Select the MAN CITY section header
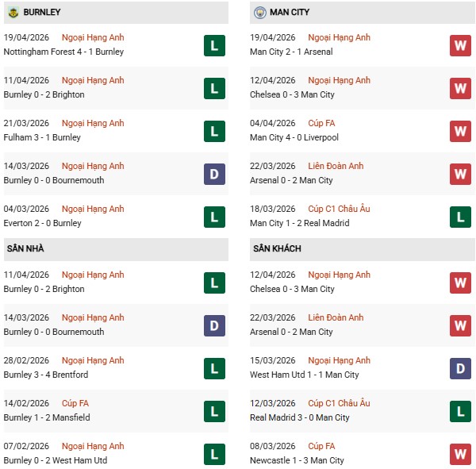The width and height of the screenshot is (476, 469). point(291,13)
